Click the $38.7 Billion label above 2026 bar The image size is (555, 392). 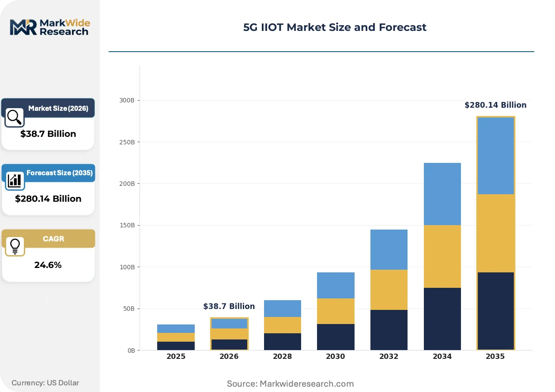tap(229, 306)
